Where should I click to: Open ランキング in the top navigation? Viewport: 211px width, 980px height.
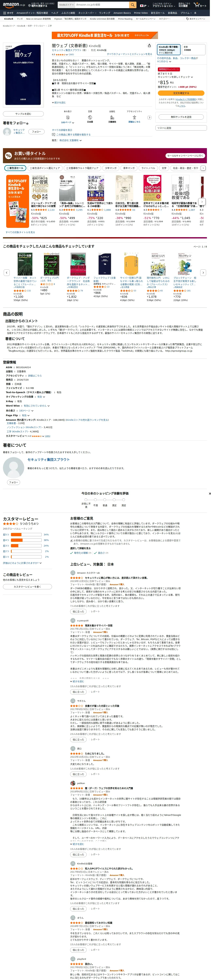click(104, 13)
